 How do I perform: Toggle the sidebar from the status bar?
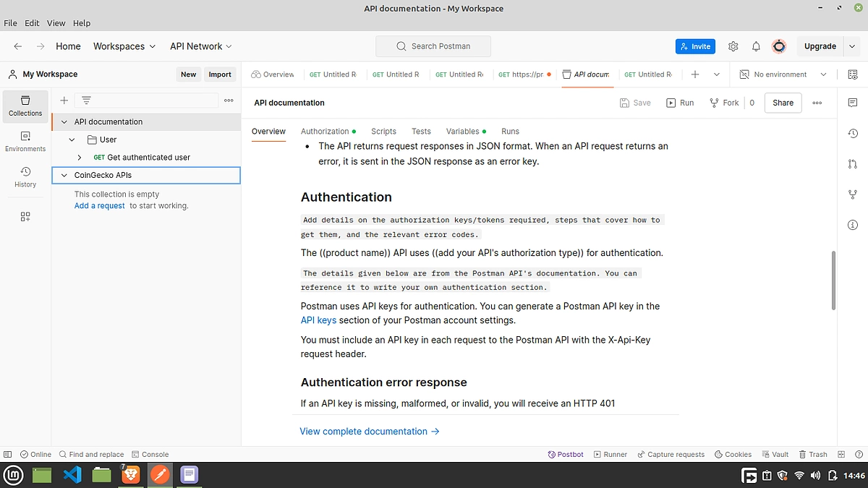[x=8, y=454]
